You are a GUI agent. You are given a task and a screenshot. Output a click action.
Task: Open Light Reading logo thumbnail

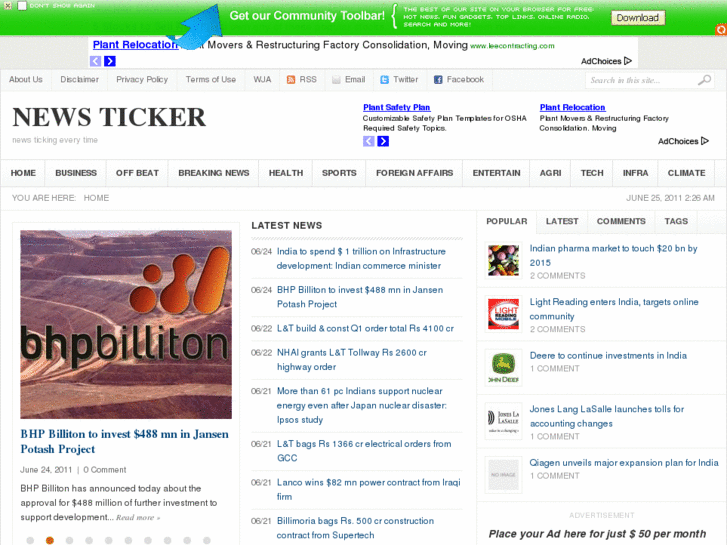tap(504, 314)
